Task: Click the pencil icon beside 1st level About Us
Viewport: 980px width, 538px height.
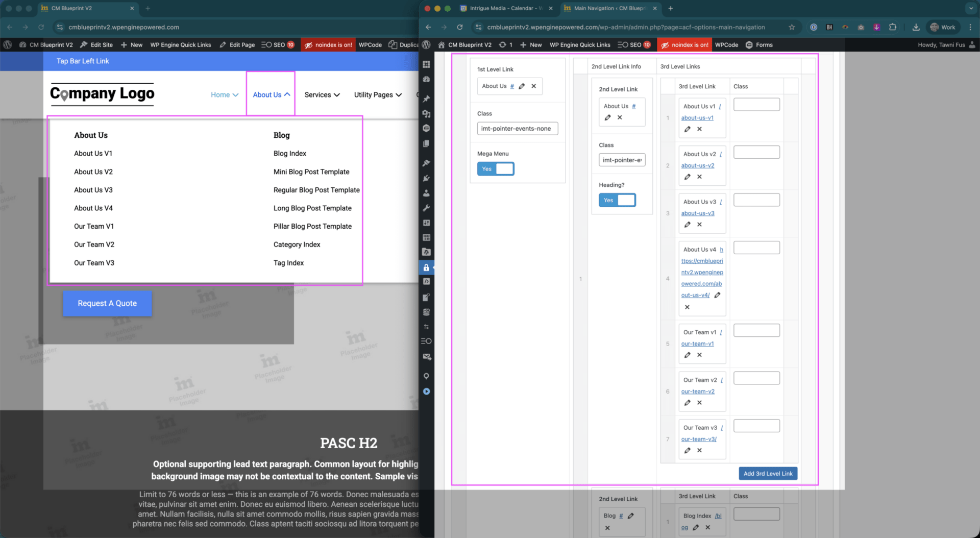Action: click(522, 86)
